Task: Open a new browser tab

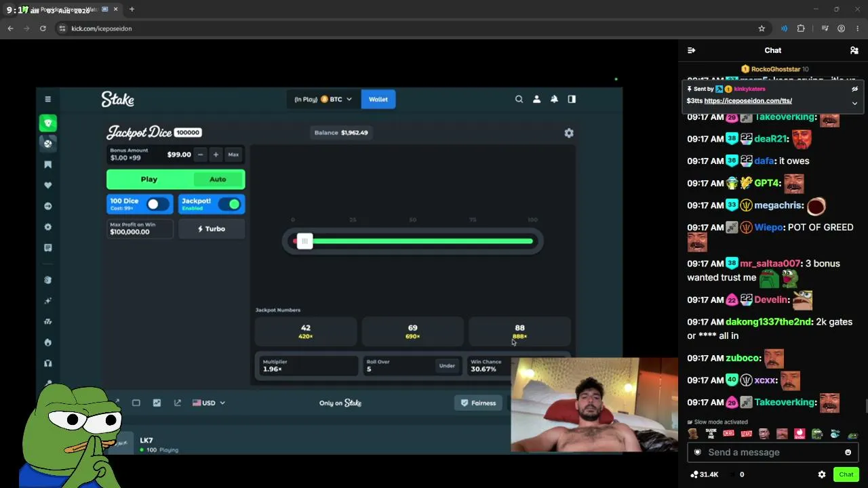Action: 132,9
